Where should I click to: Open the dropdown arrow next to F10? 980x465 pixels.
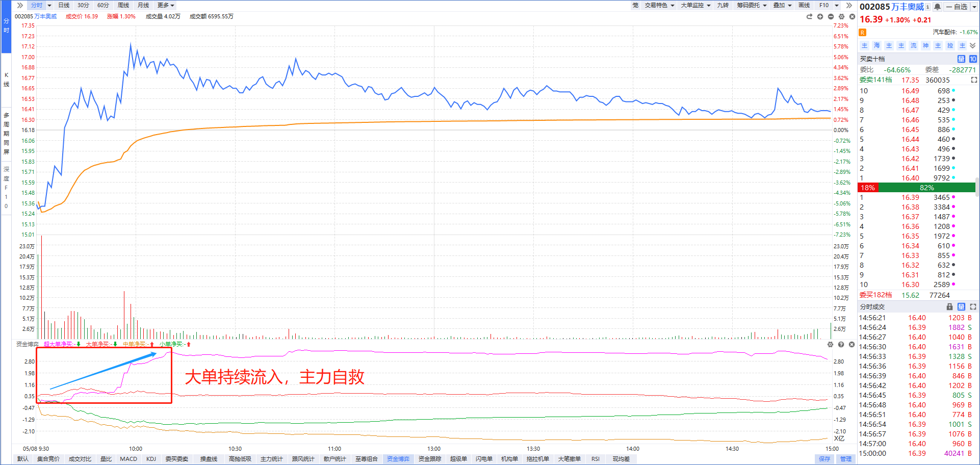(x=837, y=5)
